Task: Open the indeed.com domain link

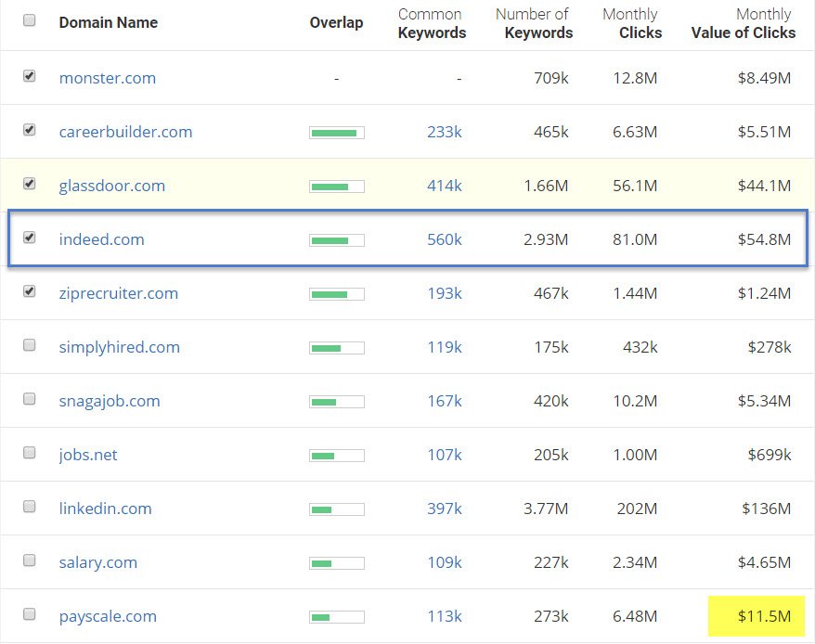Action: pyautogui.click(x=101, y=239)
